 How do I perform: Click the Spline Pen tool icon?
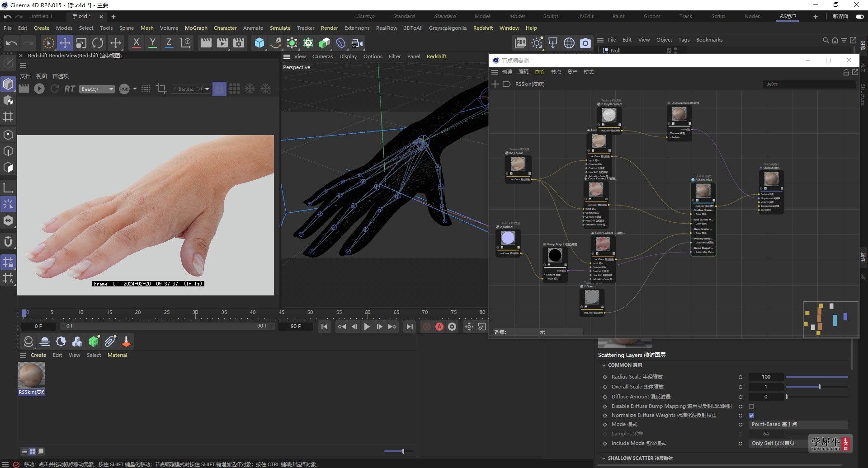(x=276, y=43)
